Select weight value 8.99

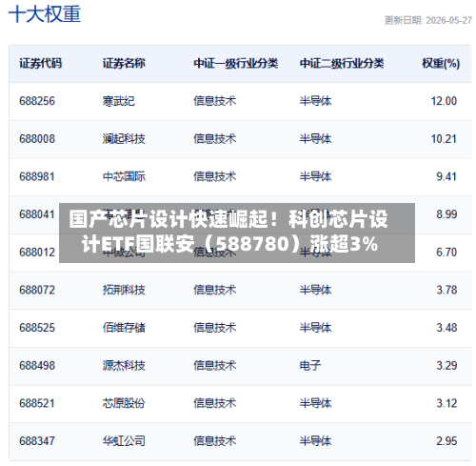point(446,214)
